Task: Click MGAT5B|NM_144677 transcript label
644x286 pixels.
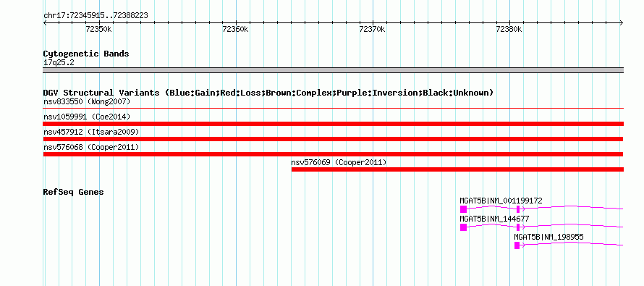Action: click(494, 219)
